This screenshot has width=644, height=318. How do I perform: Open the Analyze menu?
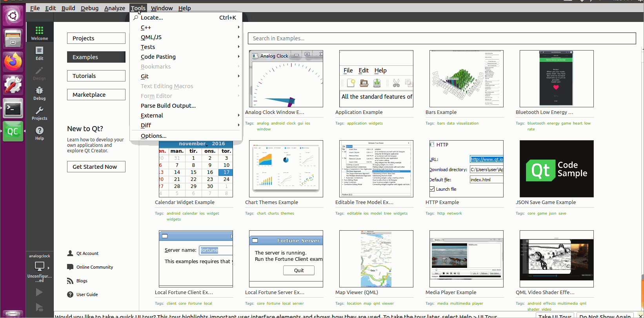pos(115,8)
